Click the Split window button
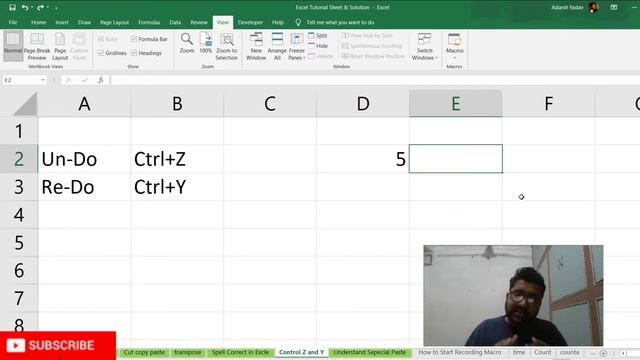 point(318,36)
